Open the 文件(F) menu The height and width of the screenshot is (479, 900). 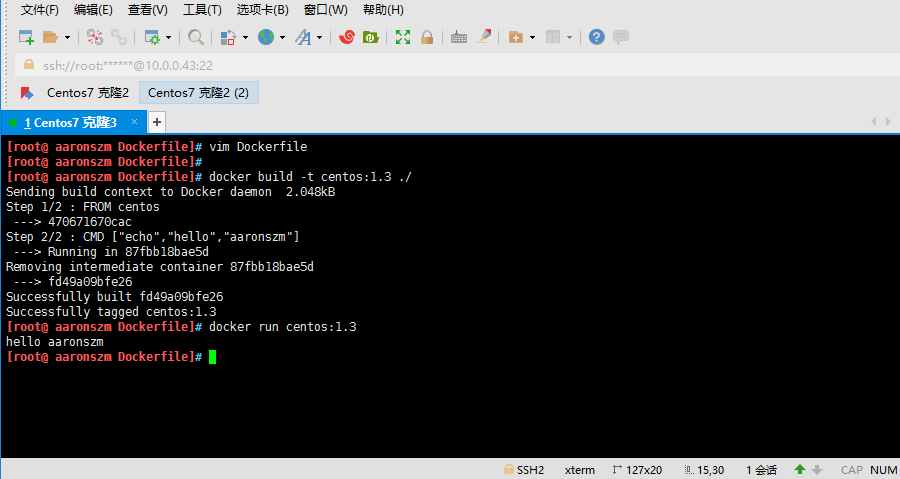click(40, 10)
